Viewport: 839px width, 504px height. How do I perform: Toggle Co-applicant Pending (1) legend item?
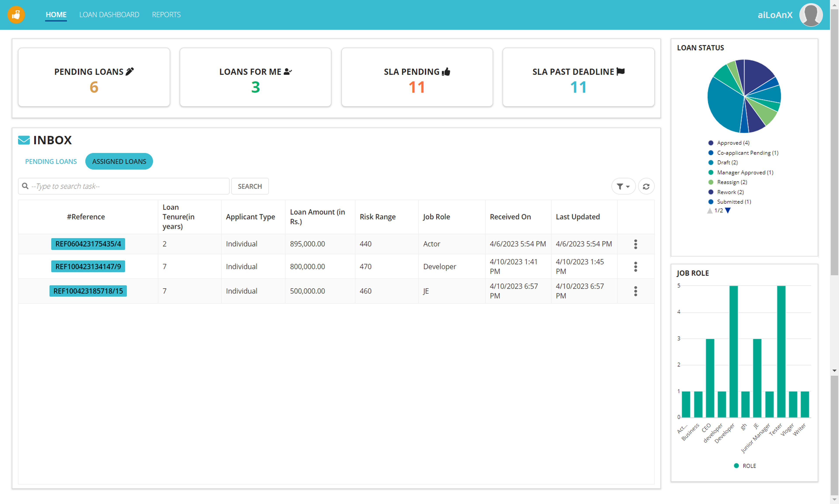click(x=743, y=153)
